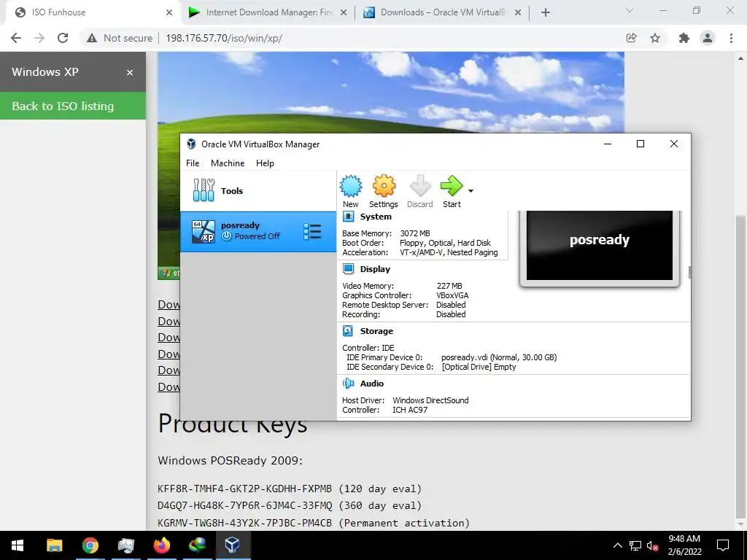747x560 pixels.
Task: Open Internet Download Manager taskbar icon
Action: (x=197, y=545)
